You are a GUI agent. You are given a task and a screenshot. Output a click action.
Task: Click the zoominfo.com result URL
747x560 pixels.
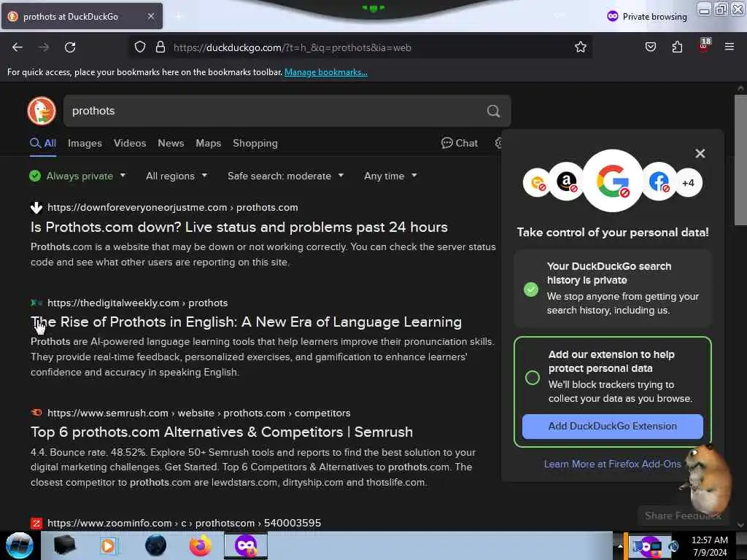point(184,523)
